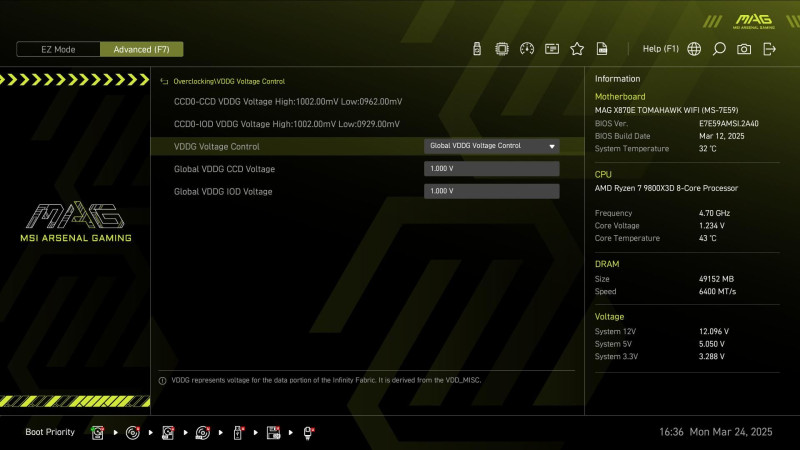Screen dimensions: 800x450
Task: Click the CPU heading in Information panel
Action: [x=603, y=174]
